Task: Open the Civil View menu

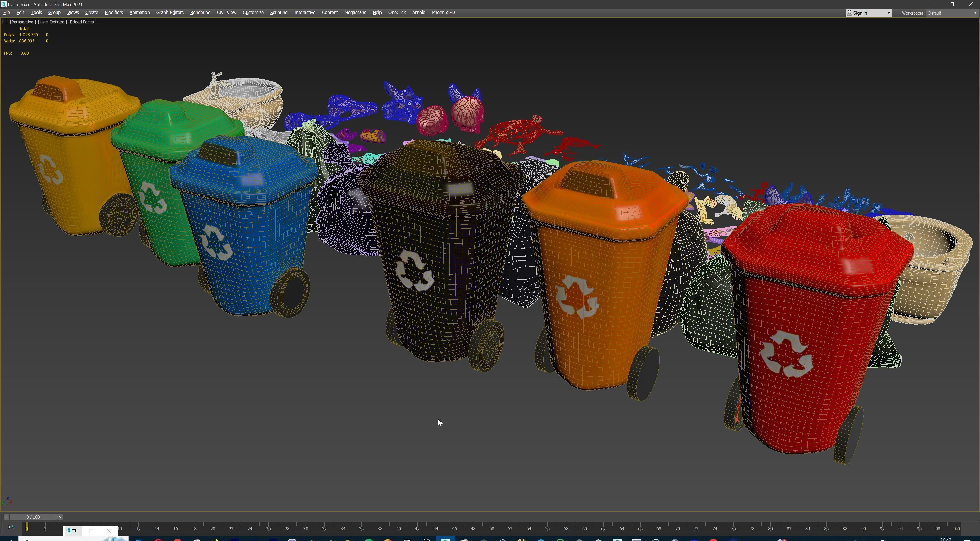Action: pyautogui.click(x=226, y=13)
